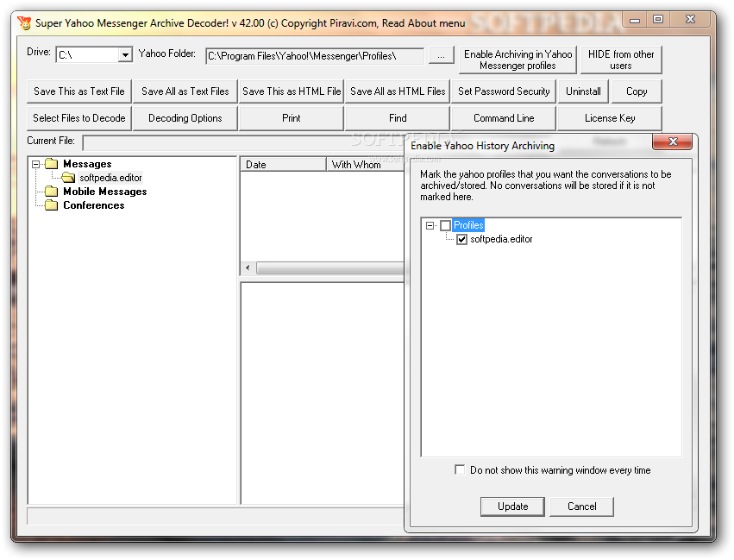
Task: Open Decoding Options
Action: click(185, 118)
